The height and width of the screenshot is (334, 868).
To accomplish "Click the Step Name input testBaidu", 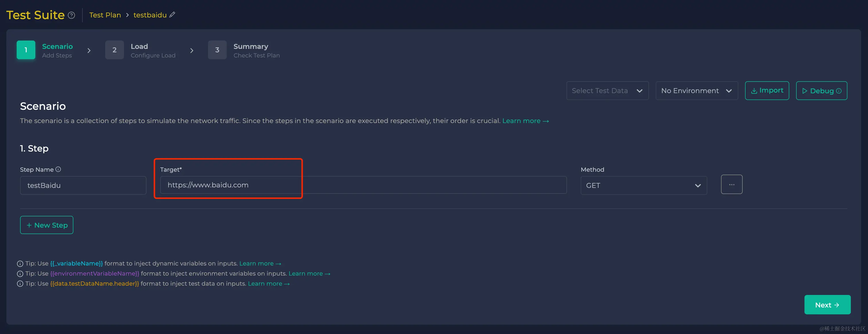I will [x=83, y=186].
